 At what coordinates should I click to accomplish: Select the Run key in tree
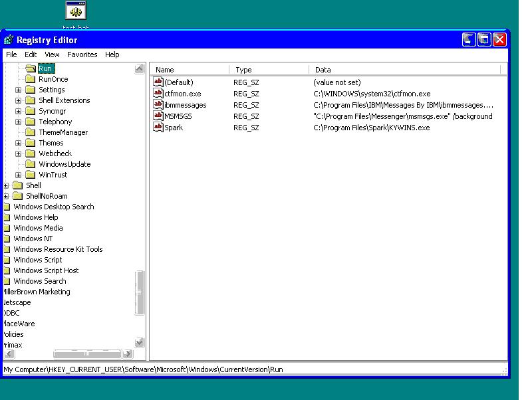point(45,68)
